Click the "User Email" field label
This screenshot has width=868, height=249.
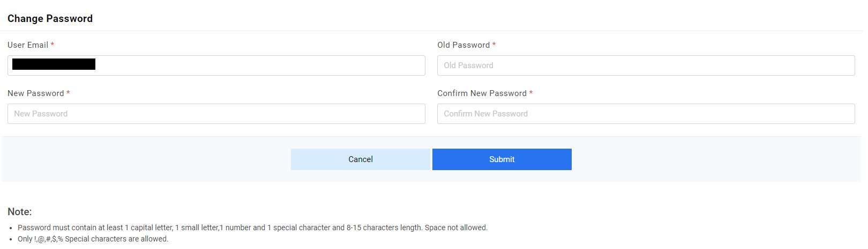28,45
